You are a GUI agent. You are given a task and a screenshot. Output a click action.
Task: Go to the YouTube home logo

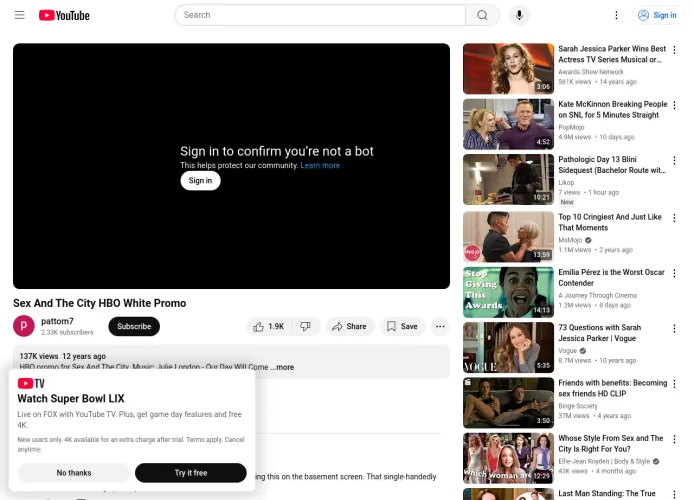coord(64,15)
